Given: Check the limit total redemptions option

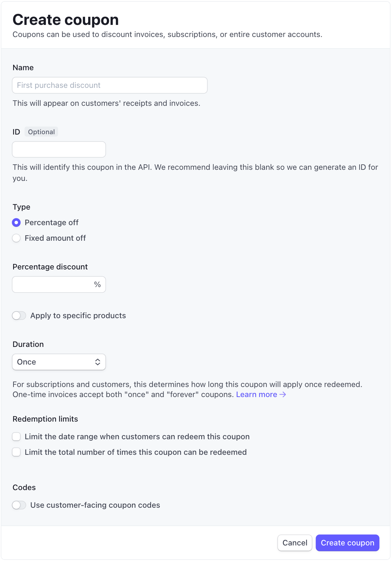Looking at the screenshot, I should (x=16, y=452).
